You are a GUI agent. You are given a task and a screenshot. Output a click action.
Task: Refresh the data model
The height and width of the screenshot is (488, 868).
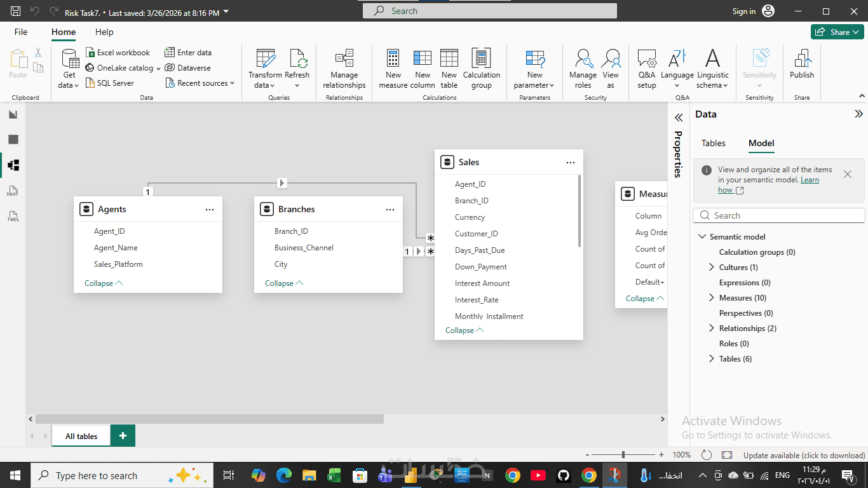click(x=297, y=69)
